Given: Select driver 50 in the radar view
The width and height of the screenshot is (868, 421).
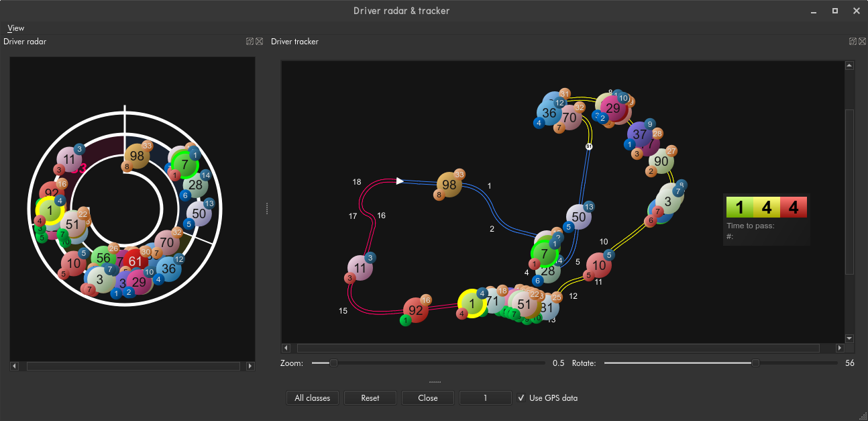Looking at the screenshot, I should [199, 214].
